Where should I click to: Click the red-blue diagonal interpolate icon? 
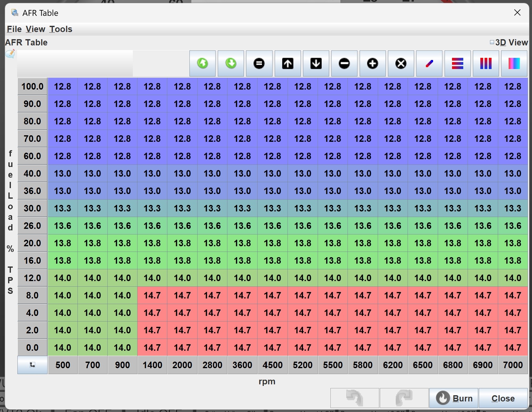coord(429,63)
